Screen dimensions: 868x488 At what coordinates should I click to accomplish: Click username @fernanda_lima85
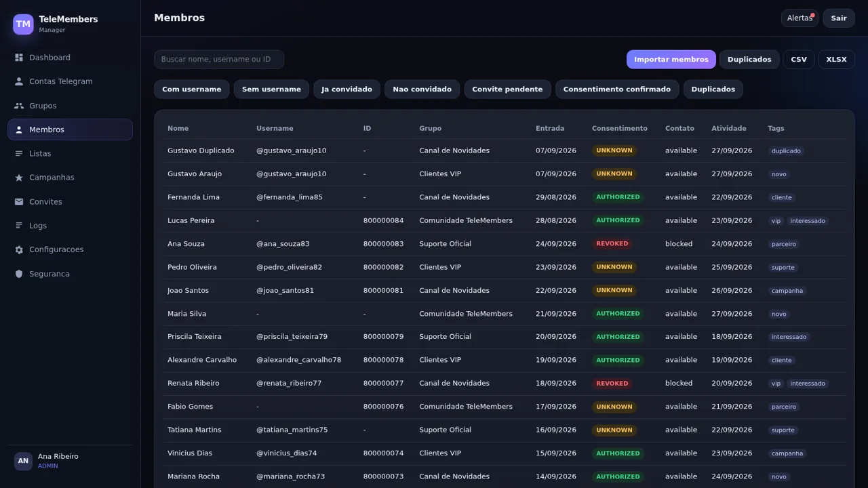point(290,197)
